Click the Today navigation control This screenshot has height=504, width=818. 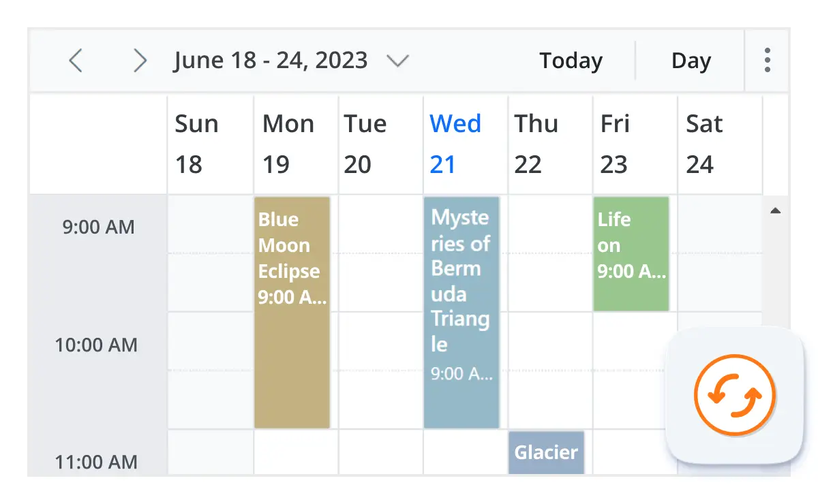[x=571, y=60]
